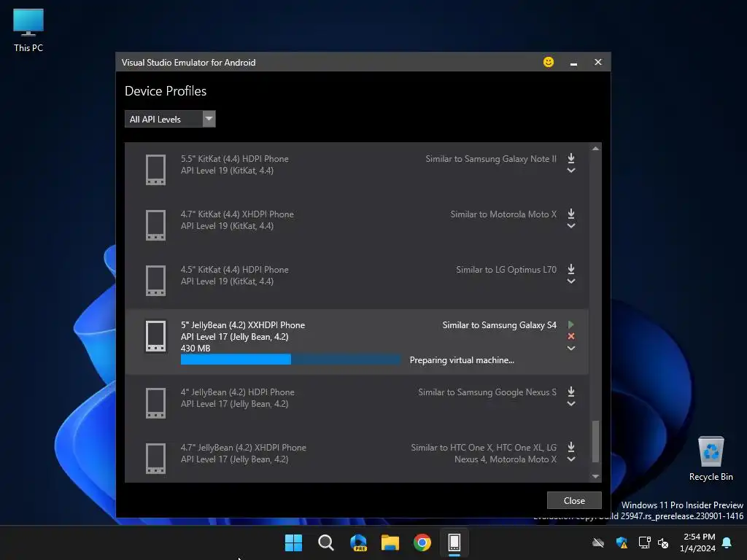Viewport: 747px width, 560px height.
Task: Open the taskbar clock and date
Action: tap(698, 542)
